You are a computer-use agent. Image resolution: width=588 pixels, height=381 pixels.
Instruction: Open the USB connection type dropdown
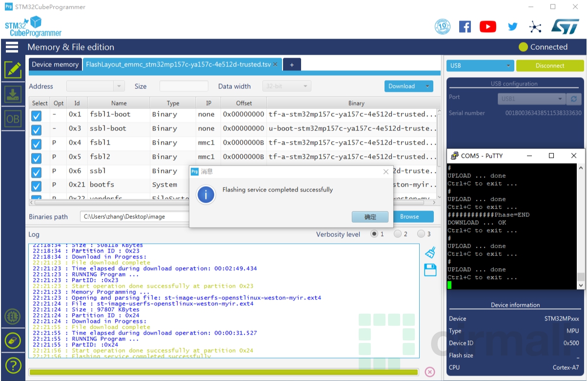click(480, 65)
